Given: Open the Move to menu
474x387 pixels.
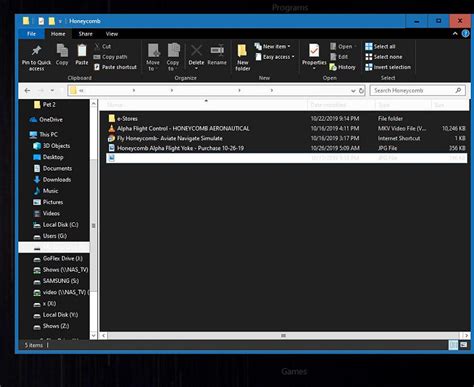Looking at the screenshot, I should pos(153,57).
